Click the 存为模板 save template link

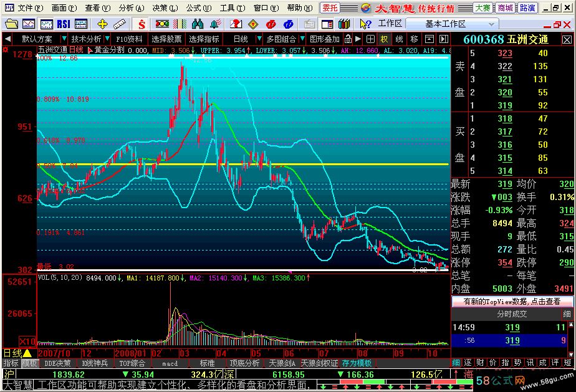(357, 363)
